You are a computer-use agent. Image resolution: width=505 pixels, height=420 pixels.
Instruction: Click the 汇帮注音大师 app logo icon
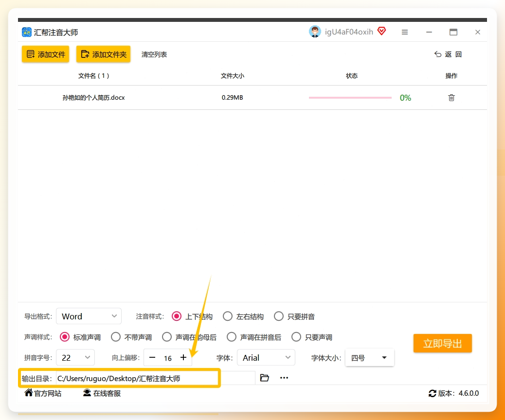click(26, 32)
